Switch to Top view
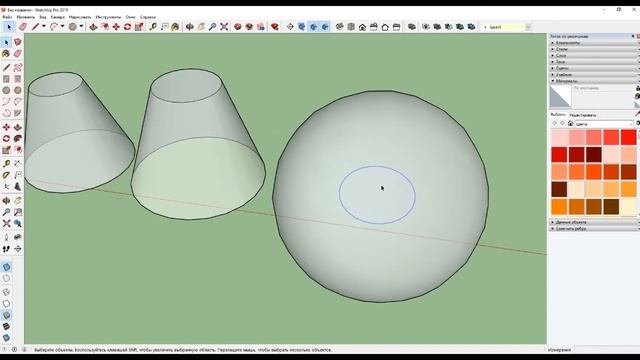 pyautogui.click(x=351, y=27)
